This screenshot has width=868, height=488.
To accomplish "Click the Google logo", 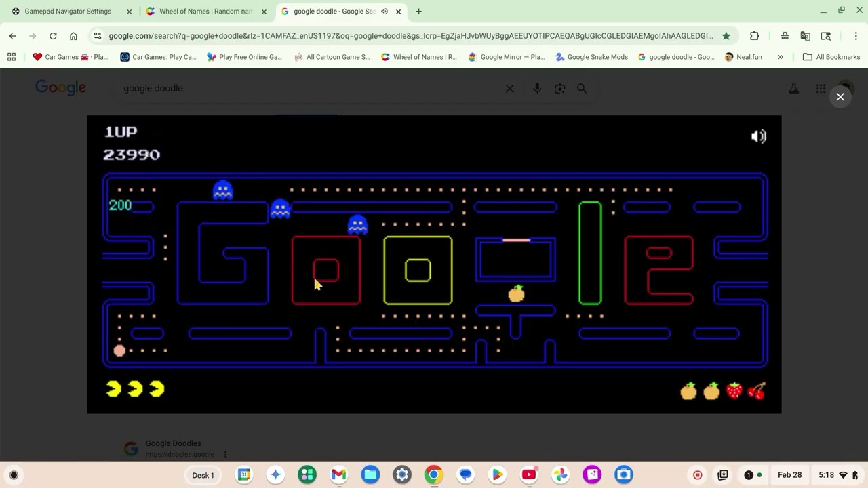I will tap(61, 88).
